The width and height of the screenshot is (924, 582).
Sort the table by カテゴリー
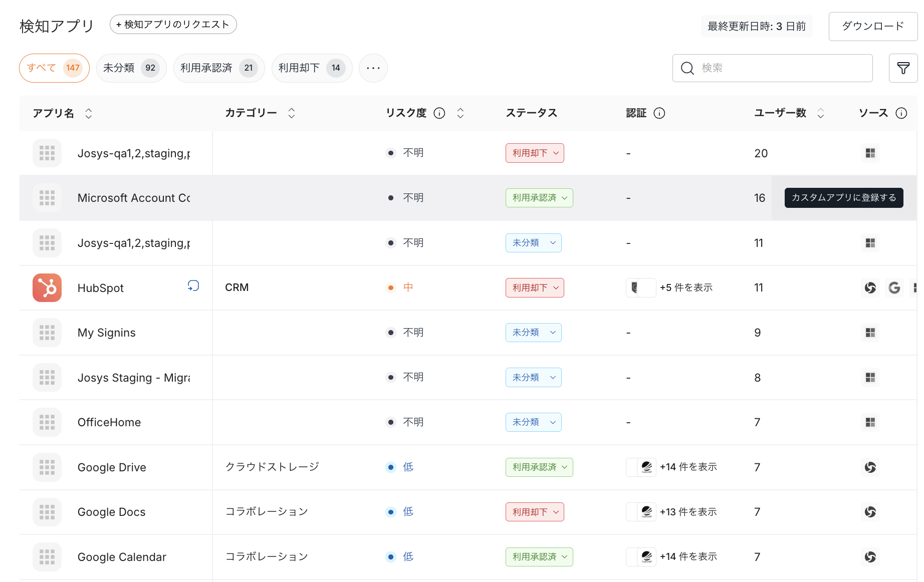292,113
